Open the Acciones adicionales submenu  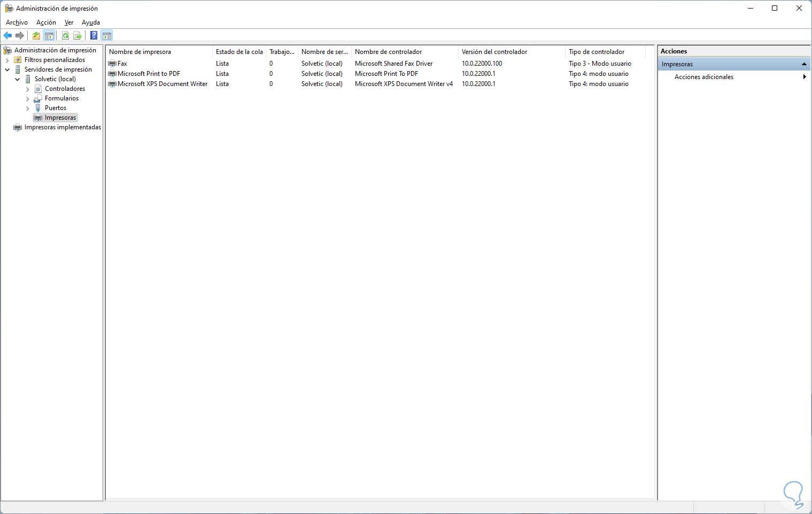click(x=805, y=77)
